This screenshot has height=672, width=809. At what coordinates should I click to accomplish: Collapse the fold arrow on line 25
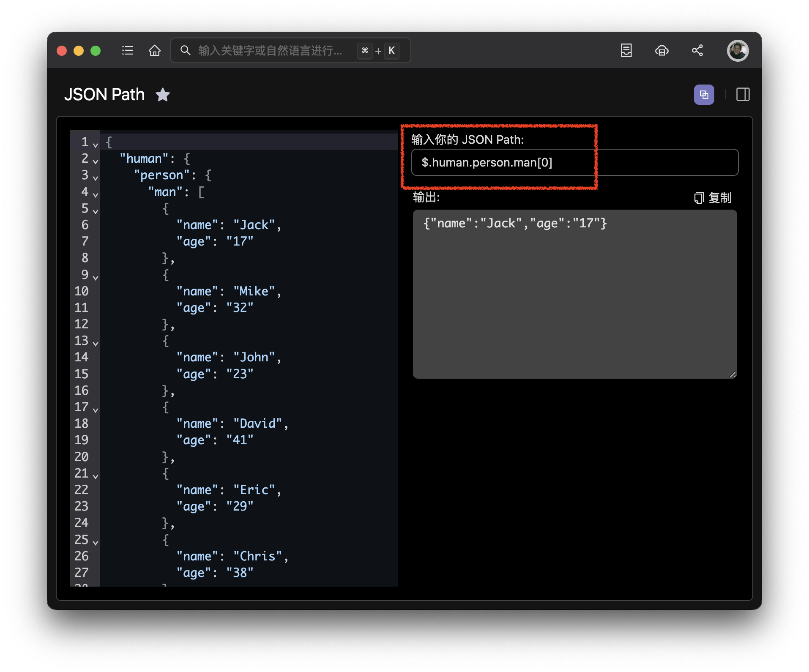(x=96, y=542)
